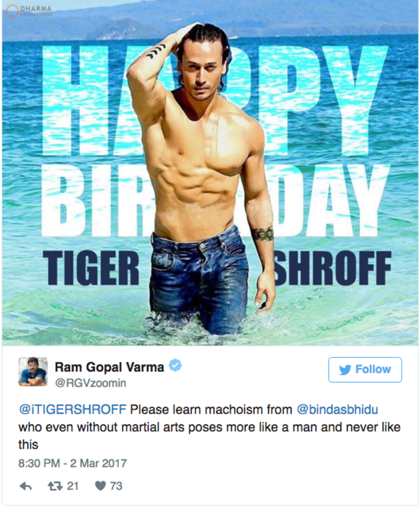420x507 pixels.
Task: Retweet using the retweet arrows icon
Action: point(55,486)
